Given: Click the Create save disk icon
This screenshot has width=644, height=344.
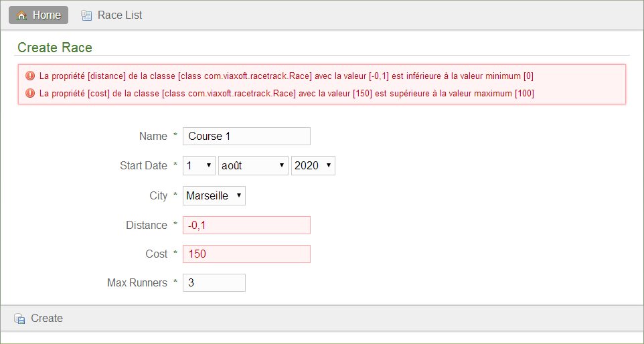Looking at the screenshot, I should point(19,319).
